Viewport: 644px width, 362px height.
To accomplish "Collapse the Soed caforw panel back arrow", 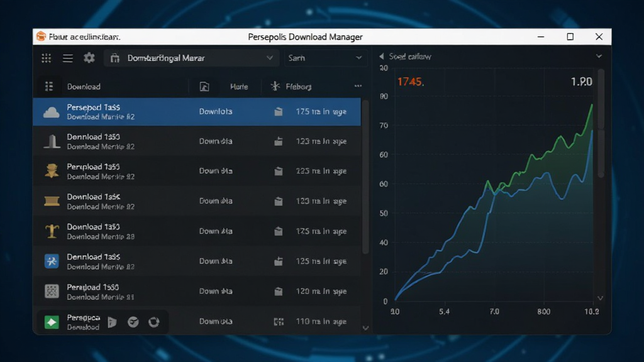I will click(x=382, y=56).
